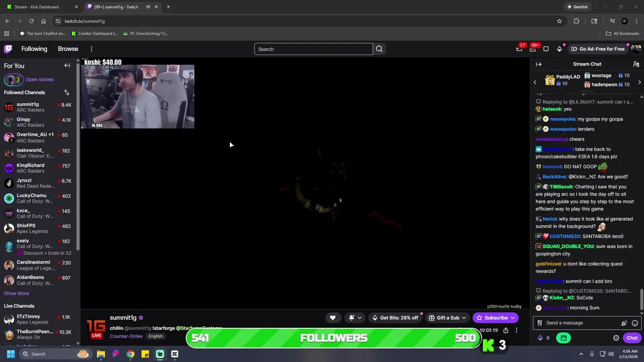Viewport: 644px width, 362px height.
Task: Open iiTzTimmy live channel
Action: [38, 320]
